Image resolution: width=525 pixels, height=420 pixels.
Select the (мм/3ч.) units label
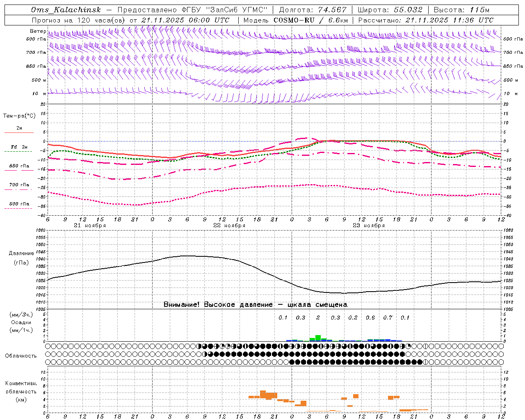pyautogui.click(x=21, y=315)
